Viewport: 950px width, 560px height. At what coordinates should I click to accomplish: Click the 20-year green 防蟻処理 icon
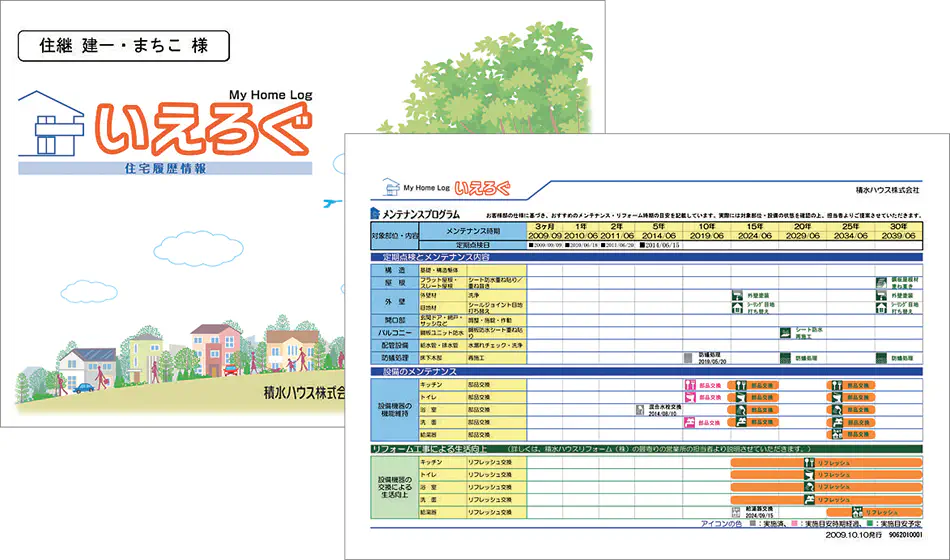(x=785, y=358)
